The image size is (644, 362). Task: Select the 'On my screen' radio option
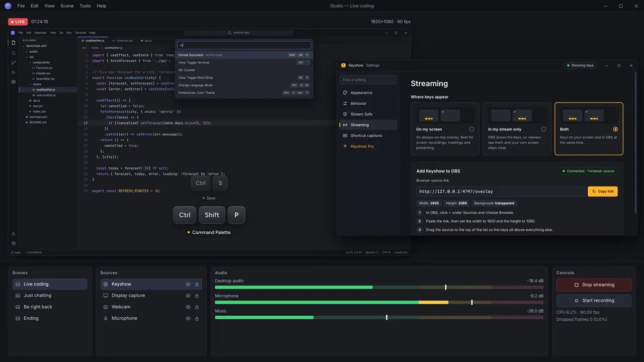(x=471, y=129)
